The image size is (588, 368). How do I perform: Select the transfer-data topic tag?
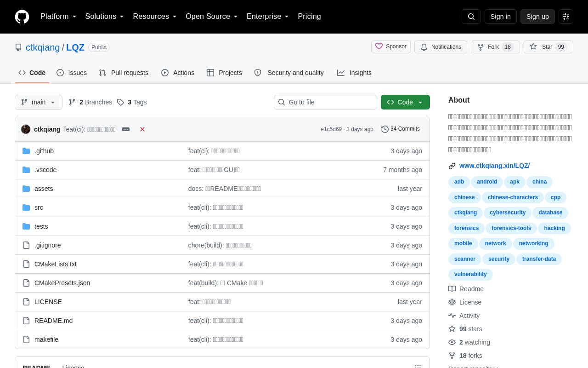pos(539,259)
